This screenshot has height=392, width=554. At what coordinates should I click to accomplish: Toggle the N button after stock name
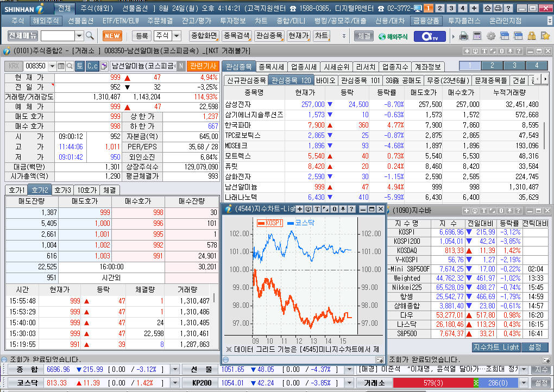point(181,66)
